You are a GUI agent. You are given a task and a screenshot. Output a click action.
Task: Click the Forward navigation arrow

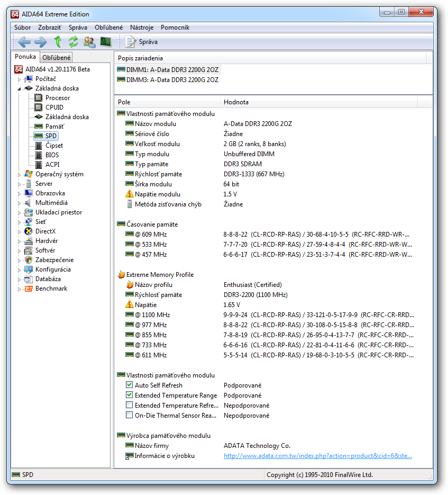pyautogui.click(x=40, y=42)
